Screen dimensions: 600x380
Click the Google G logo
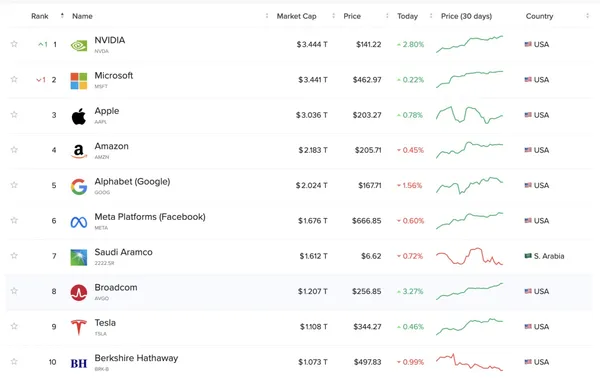point(79,187)
